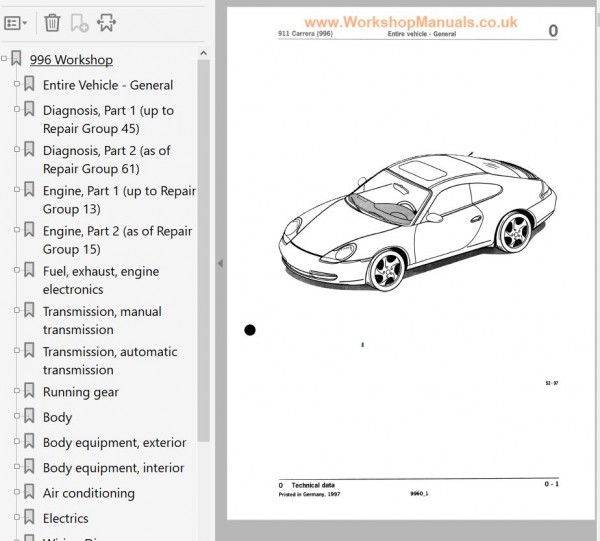Expand the Entire Vehicle - General node
The height and width of the screenshot is (541, 600).
coord(17,84)
